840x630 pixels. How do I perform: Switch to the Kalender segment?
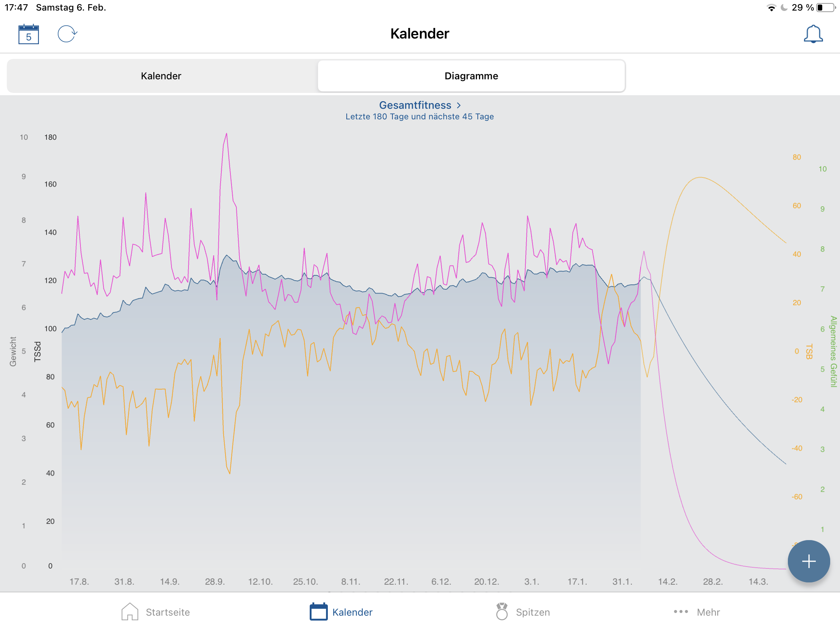pos(161,76)
